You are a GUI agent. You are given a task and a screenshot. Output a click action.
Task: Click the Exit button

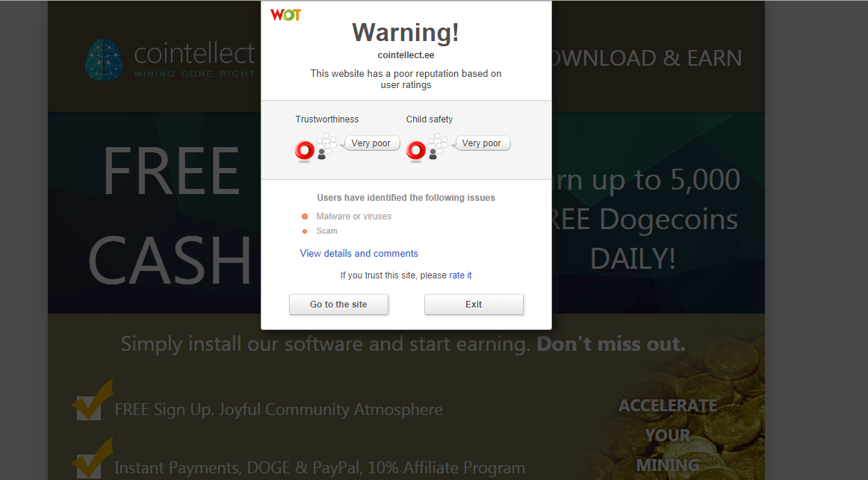pyautogui.click(x=474, y=304)
